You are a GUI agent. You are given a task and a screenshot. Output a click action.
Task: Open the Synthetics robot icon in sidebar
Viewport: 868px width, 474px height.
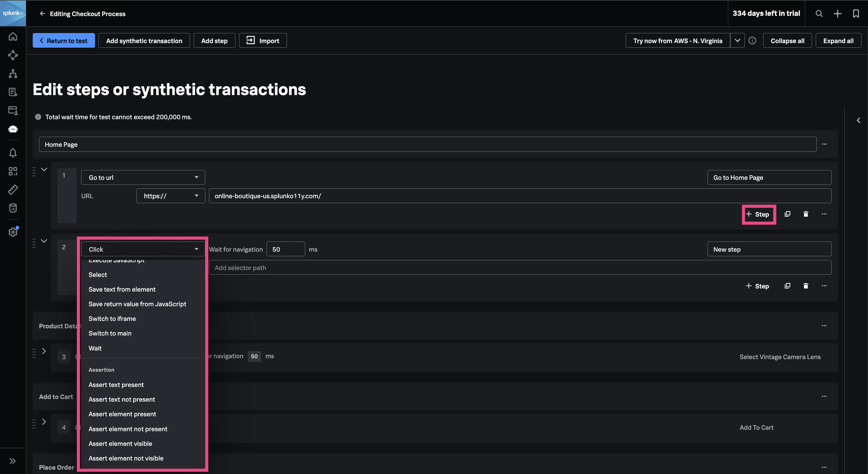pyautogui.click(x=13, y=129)
